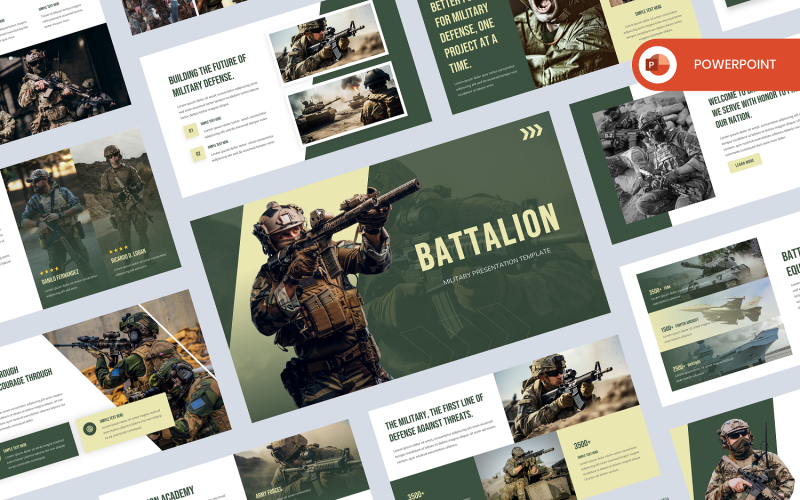
Task: Click the BATTALION title text
Action: point(487,236)
